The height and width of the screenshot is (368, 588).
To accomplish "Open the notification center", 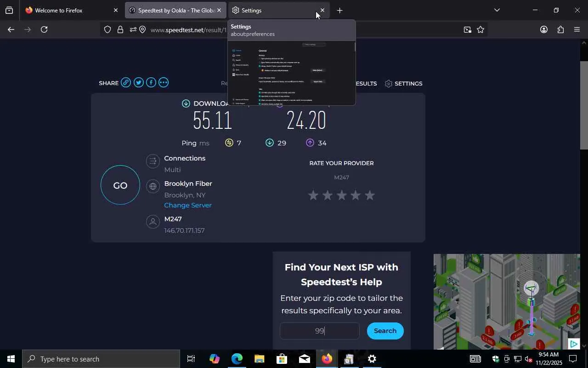I will click(x=573, y=359).
